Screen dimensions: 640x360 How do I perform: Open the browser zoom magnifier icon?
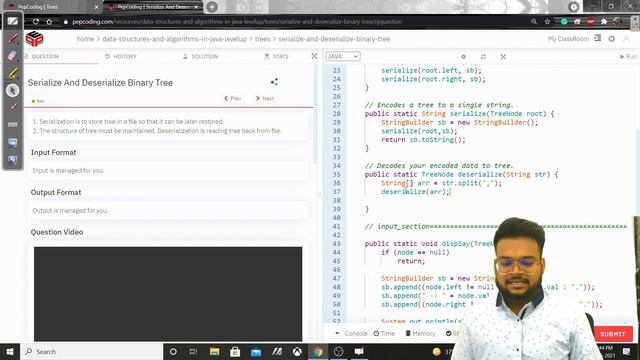click(x=534, y=22)
